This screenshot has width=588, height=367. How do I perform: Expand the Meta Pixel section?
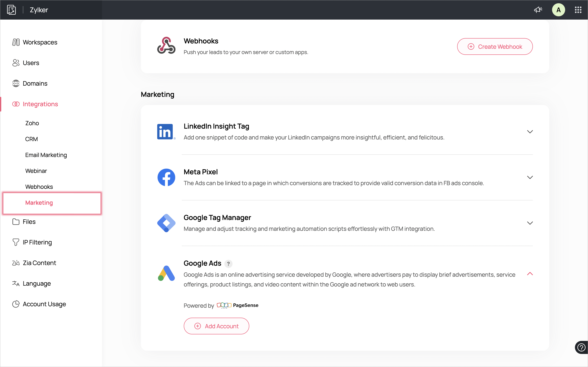(x=530, y=177)
